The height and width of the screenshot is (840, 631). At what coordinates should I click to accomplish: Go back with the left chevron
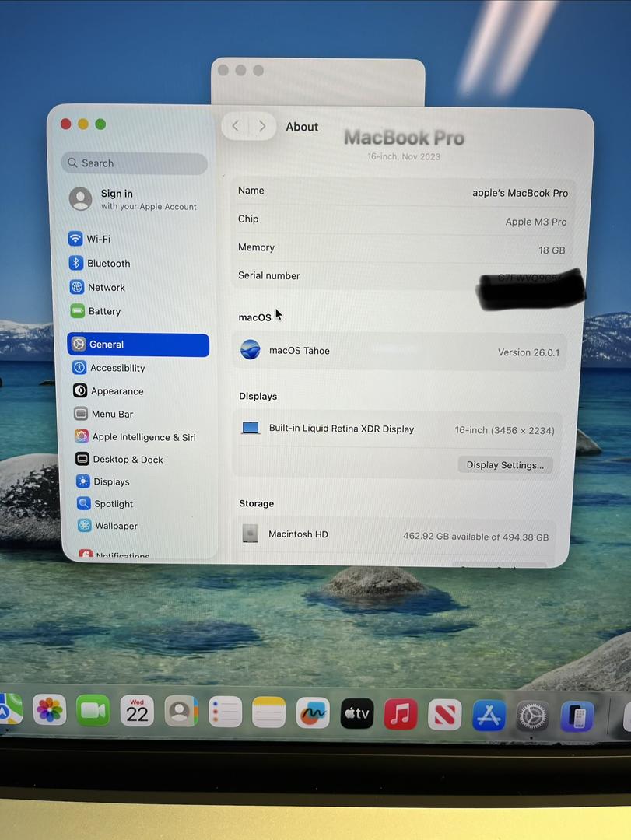tap(235, 126)
